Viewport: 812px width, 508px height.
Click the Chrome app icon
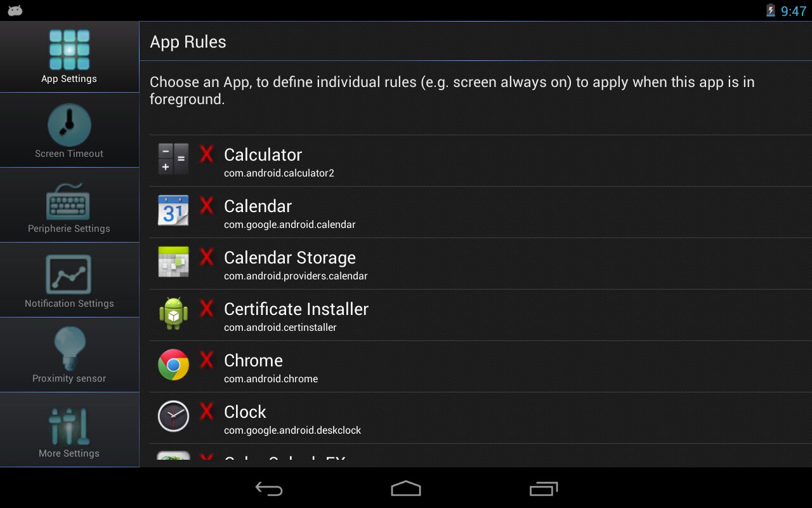tap(173, 364)
